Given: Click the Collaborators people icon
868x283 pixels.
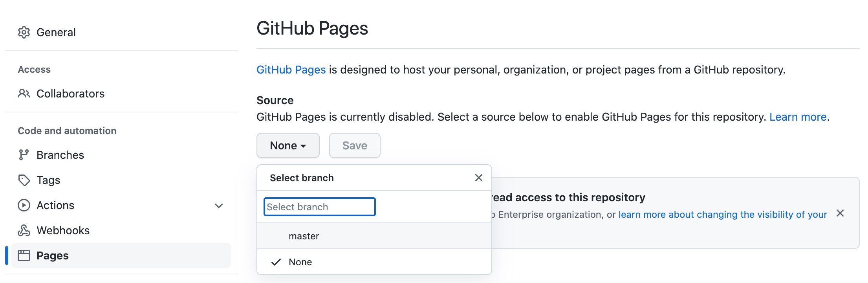Looking at the screenshot, I should [24, 94].
